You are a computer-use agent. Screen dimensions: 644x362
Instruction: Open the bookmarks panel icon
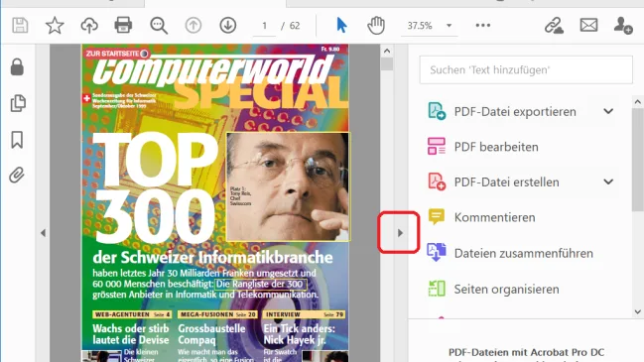pyautogui.click(x=17, y=140)
